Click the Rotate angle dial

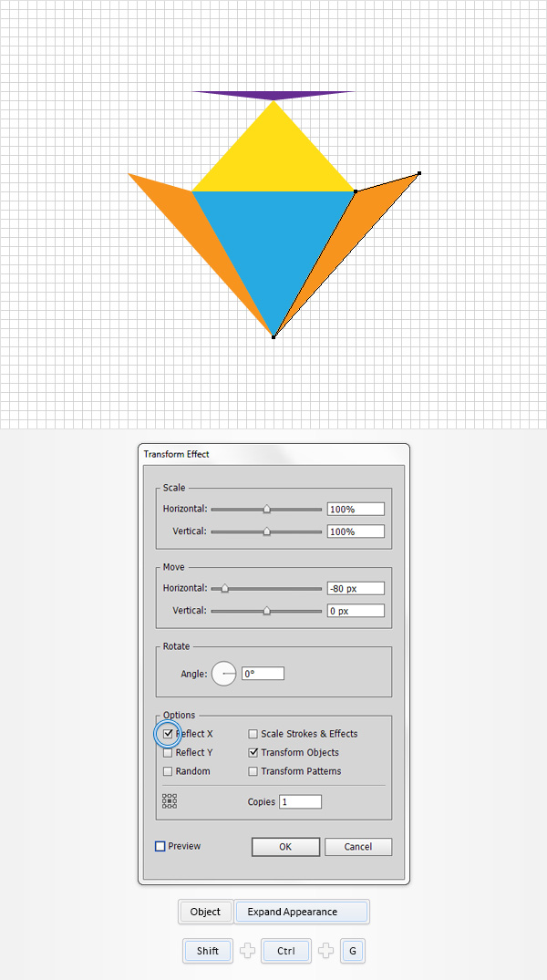(223, 674)
